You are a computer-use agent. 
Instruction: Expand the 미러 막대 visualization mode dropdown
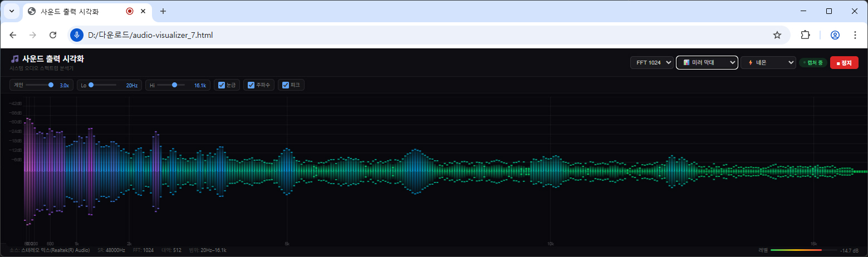[x=707, y=63]
